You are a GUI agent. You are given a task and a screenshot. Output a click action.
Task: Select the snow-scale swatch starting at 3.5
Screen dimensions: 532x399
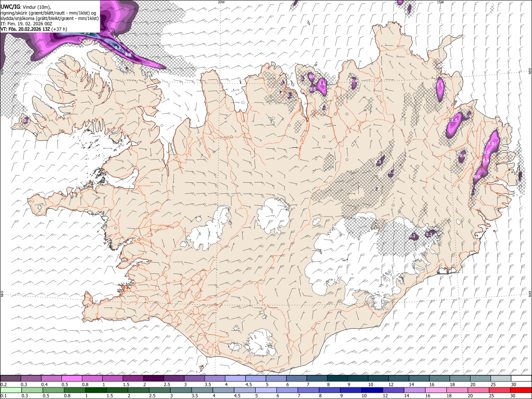click(x=215, y=378)
